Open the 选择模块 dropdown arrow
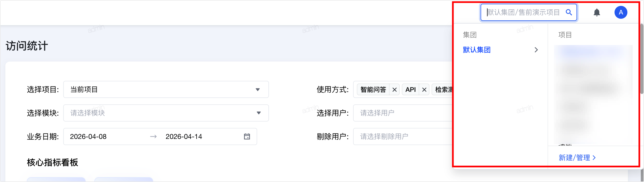The image size is (644, 182). tap(259, 113)
